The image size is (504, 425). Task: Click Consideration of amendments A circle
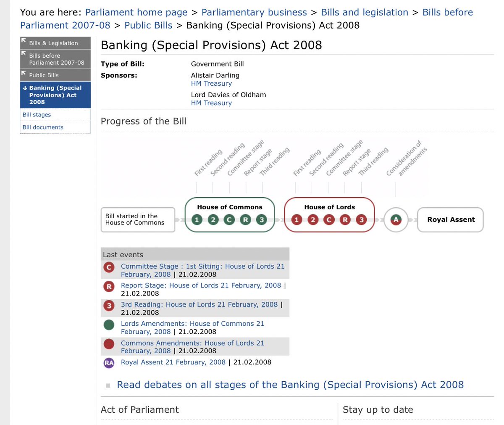click(x=396, y=219)
